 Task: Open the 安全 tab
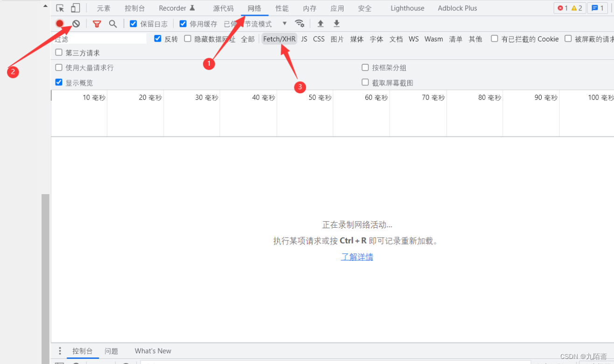365,8
